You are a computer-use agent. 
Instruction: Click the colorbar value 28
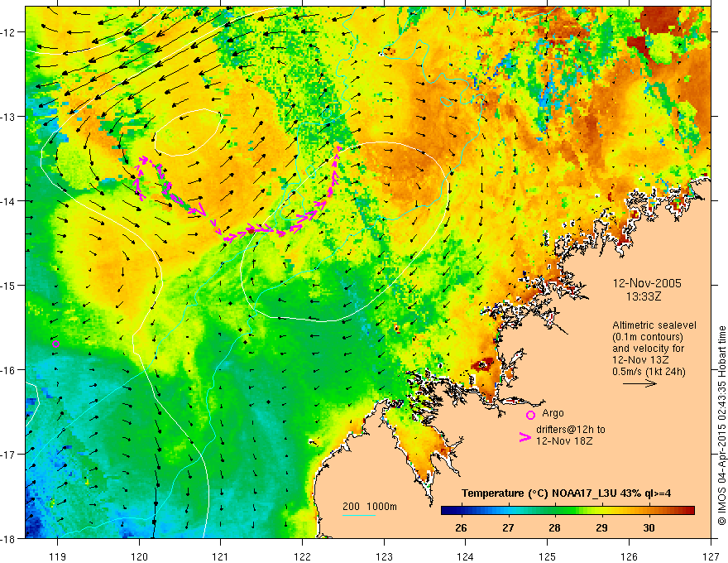coord(554,527)
